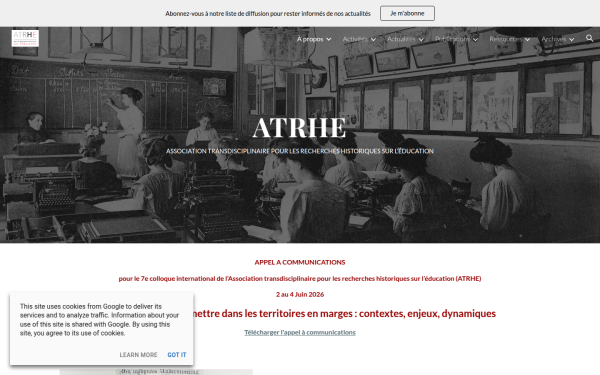600x375 pixels.
Task: Expand the Actualités chevron arrow
Action: coord(421,39)
